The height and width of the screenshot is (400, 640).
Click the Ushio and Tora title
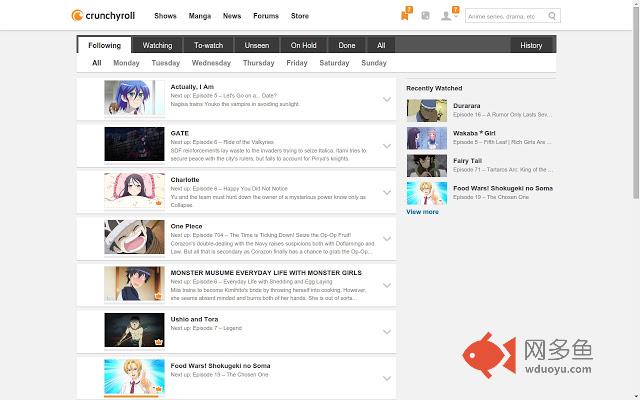point(194,319)
